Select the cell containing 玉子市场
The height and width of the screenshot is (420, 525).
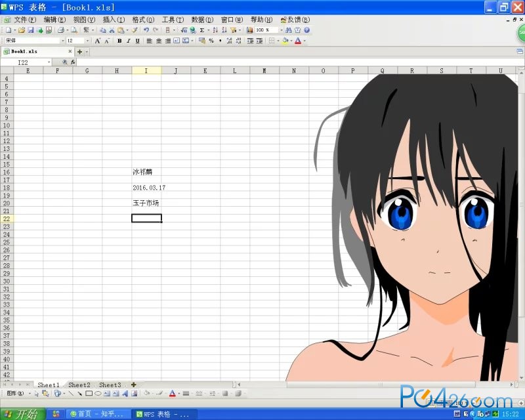pyautogui.click(x=146, y=203)
